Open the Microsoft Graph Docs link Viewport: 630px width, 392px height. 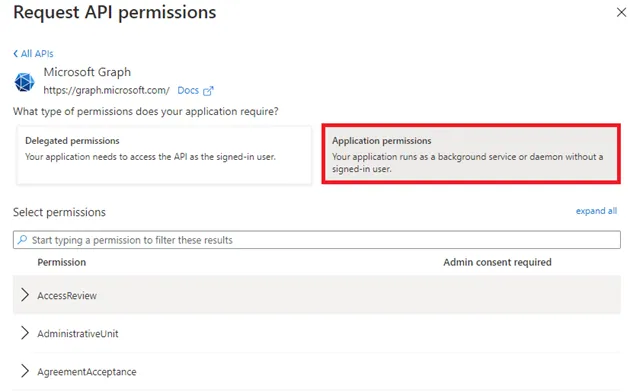click(x=188, y=90)
